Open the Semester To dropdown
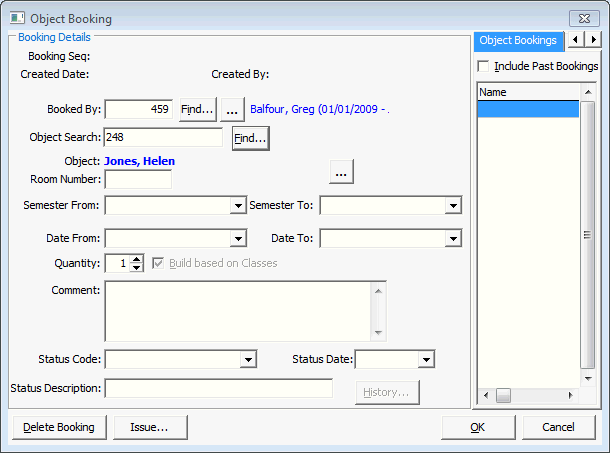The height and width of the screenshot is (453, 610). tap(453, 205)
